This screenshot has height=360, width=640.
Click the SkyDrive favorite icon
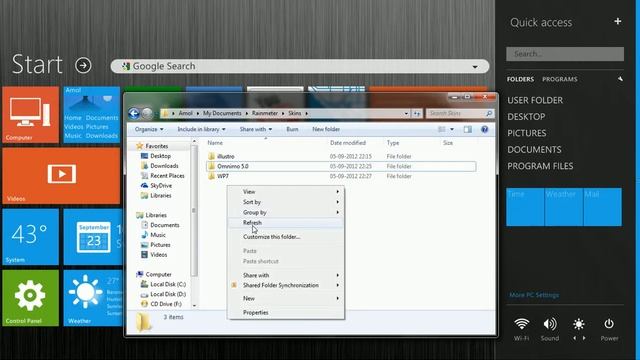click(144, 185)
